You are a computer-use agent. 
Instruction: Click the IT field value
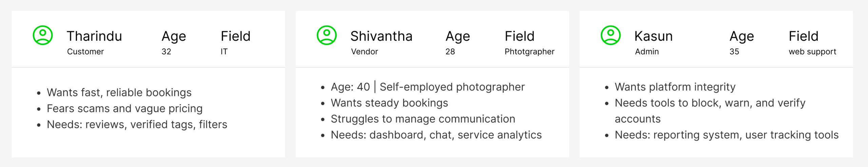tap(224, 52)
